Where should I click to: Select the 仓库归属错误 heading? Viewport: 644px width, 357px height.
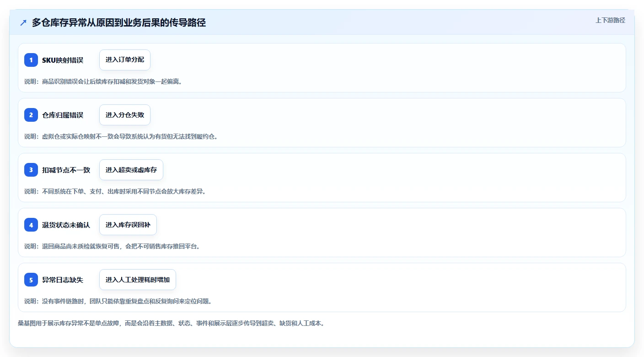click(63, 115)
